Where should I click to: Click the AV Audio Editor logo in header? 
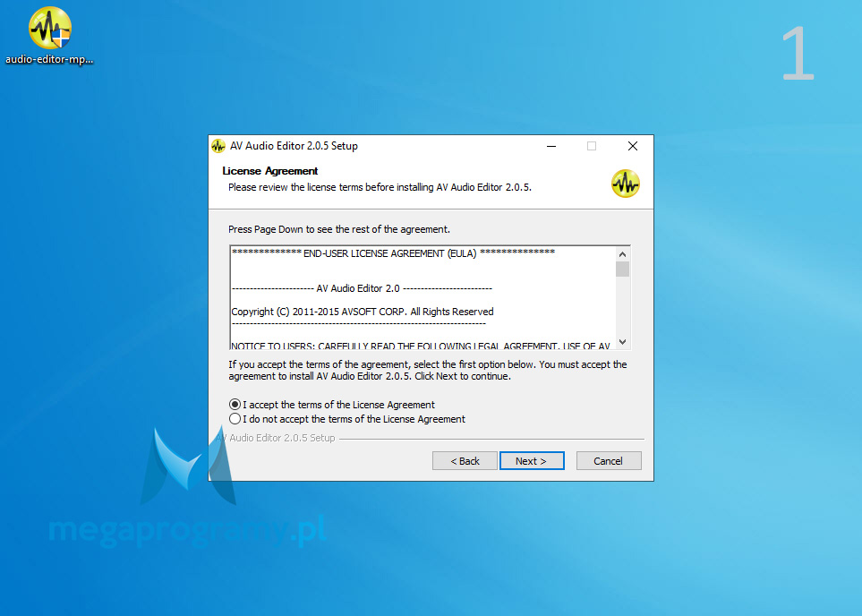coord(625,184)
